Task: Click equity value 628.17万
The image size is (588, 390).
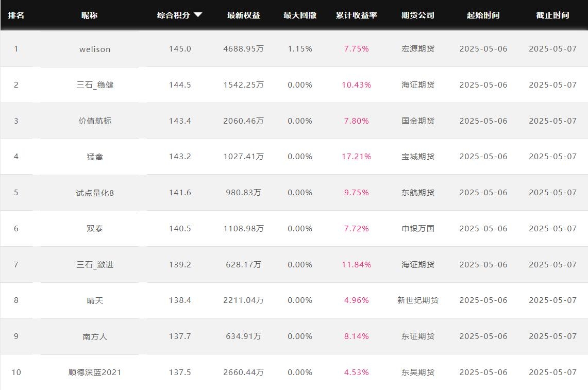Action: [243, 264]
